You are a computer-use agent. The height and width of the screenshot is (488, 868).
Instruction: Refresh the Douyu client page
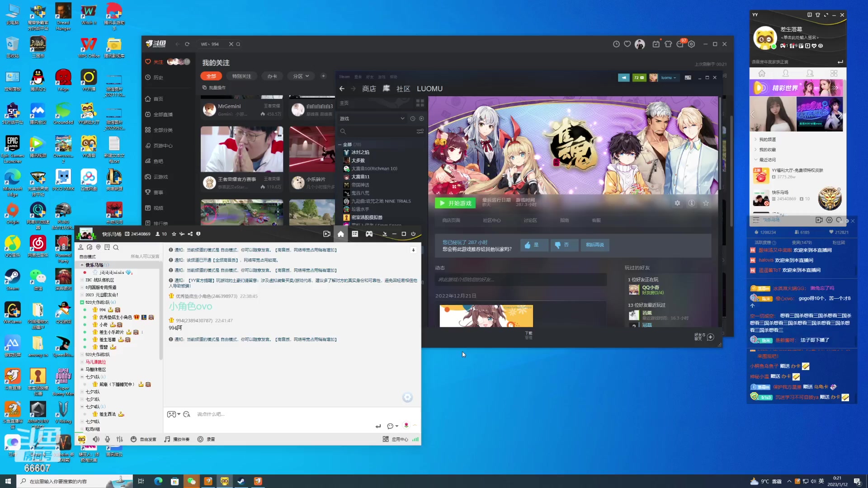click(187, 44)
